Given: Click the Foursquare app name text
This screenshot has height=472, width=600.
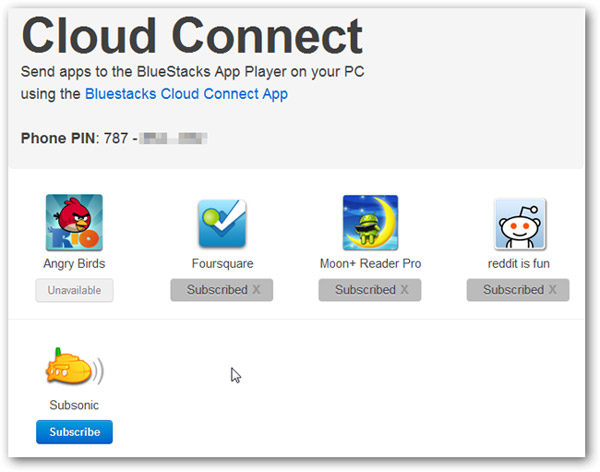Looking at the screenshot, I should 221,264.
